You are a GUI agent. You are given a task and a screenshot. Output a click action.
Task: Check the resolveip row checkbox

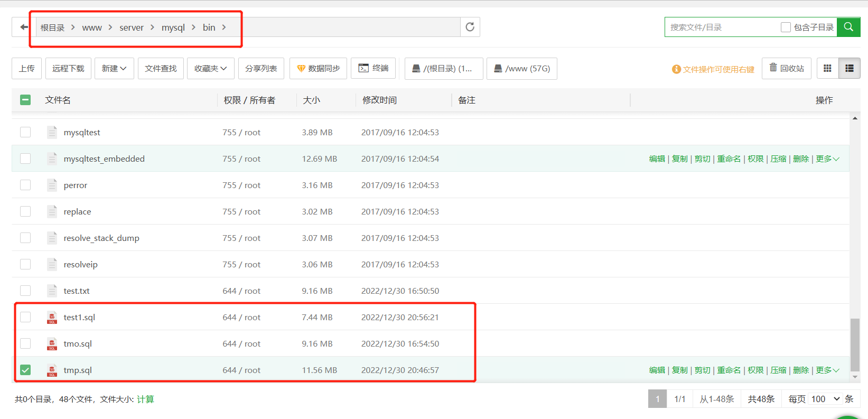click(25, 264)
